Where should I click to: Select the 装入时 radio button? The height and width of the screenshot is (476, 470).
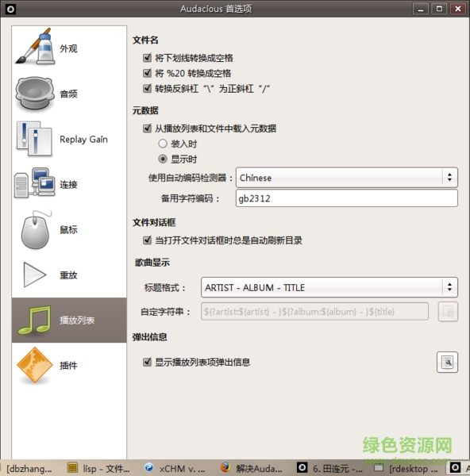(163, 144)
